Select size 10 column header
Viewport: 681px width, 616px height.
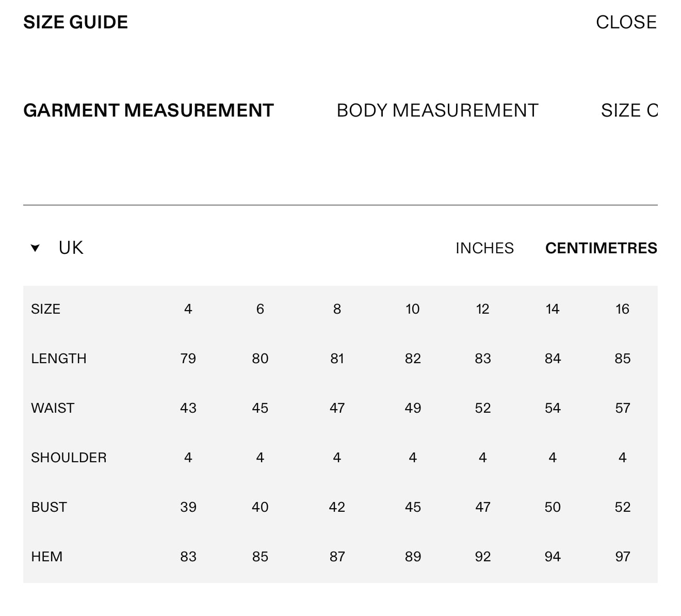coord(412,309)
